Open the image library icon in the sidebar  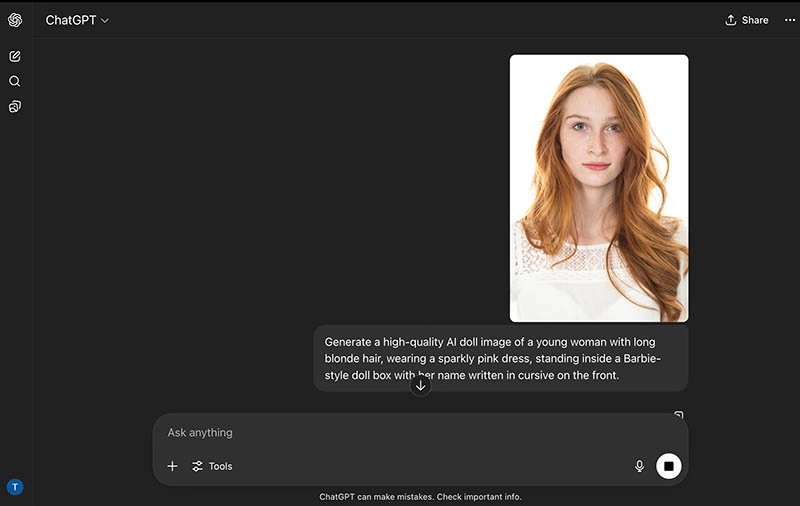[15, 106]
